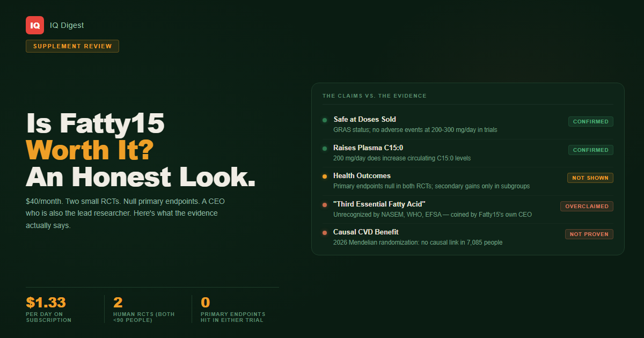
Task: Click 'PRIMARY ENDPOINTS HIT IN EITHER TRIAL' label
Action: pyautogui.click(x=233, y=317)
